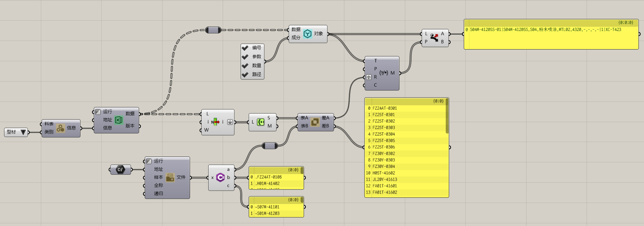
Task: Click the List Item component icon
Action: [215, 122]
